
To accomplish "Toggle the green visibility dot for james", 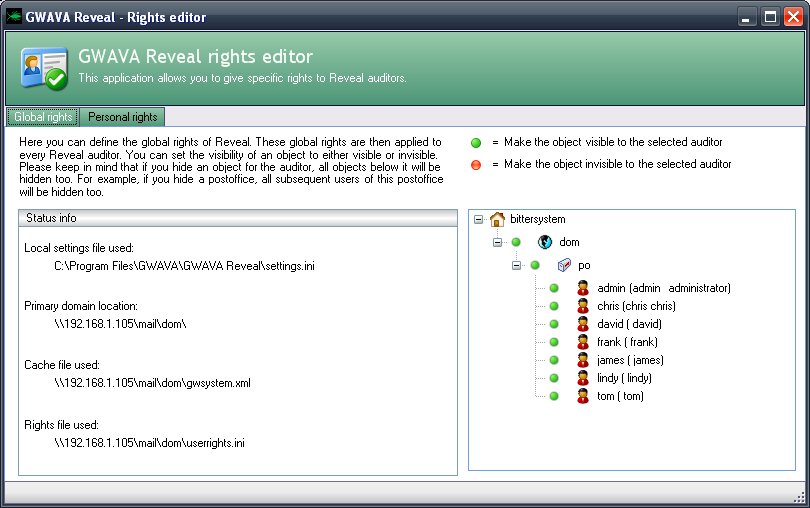I will click(x=554, y=360).
